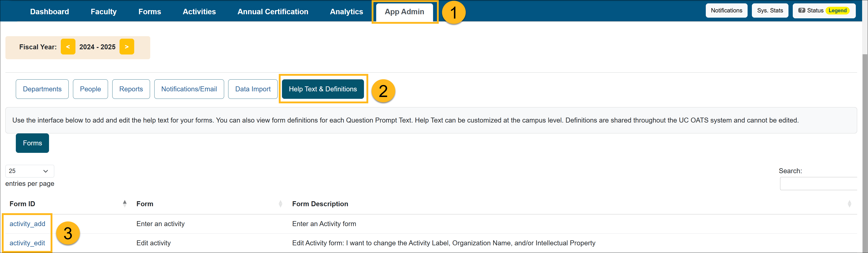
Task: Switch to the Analytics tab
Action: 346,11
